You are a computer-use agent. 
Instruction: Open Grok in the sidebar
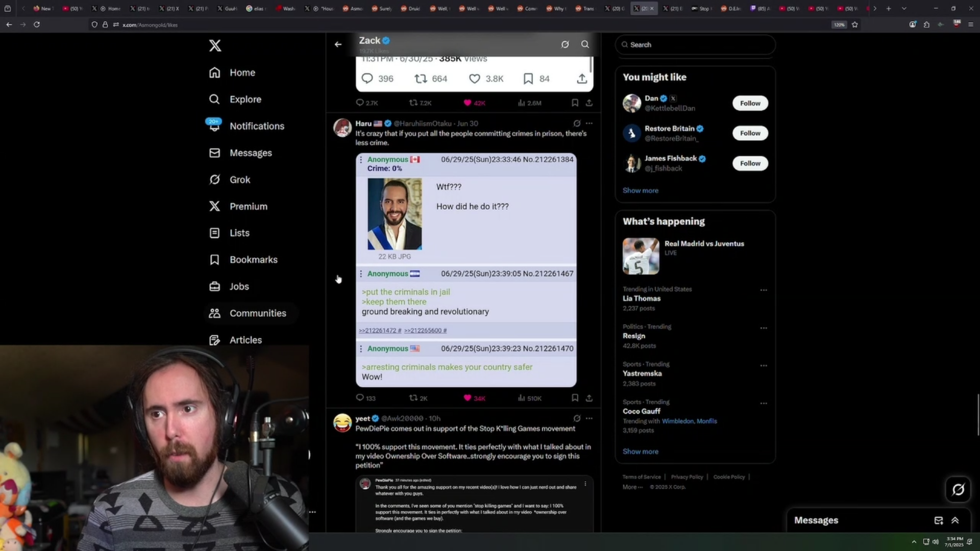[x=230, y=180]
